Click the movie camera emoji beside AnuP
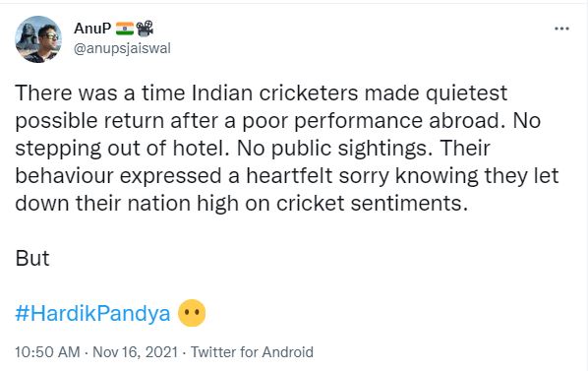Viewport: 588px width, 371px height. 145,29
